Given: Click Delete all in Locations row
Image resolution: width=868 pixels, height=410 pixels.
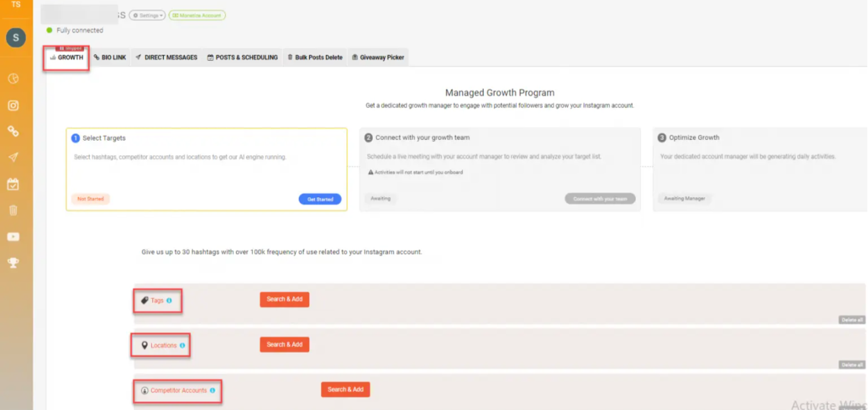Looking at the screenshot, I should click(852, 365).
